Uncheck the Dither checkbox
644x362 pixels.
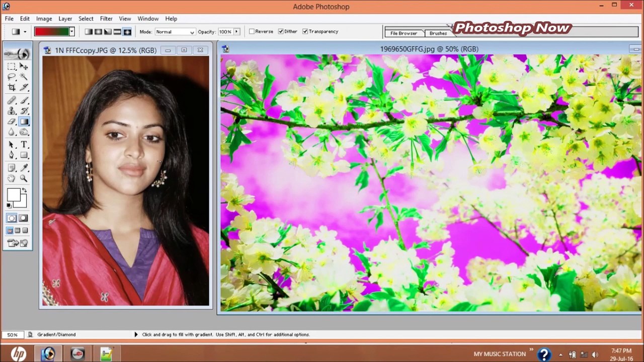pos(281,32)
